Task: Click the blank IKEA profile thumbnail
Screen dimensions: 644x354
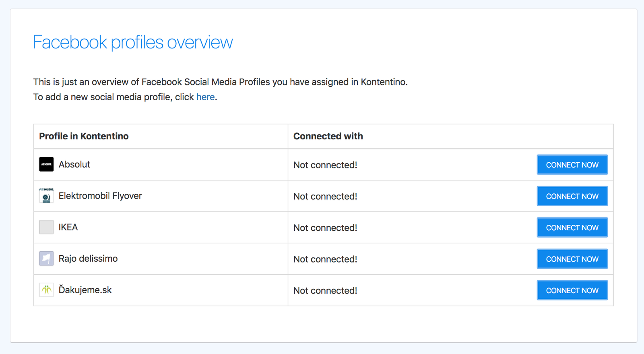Action: (46, 227)
